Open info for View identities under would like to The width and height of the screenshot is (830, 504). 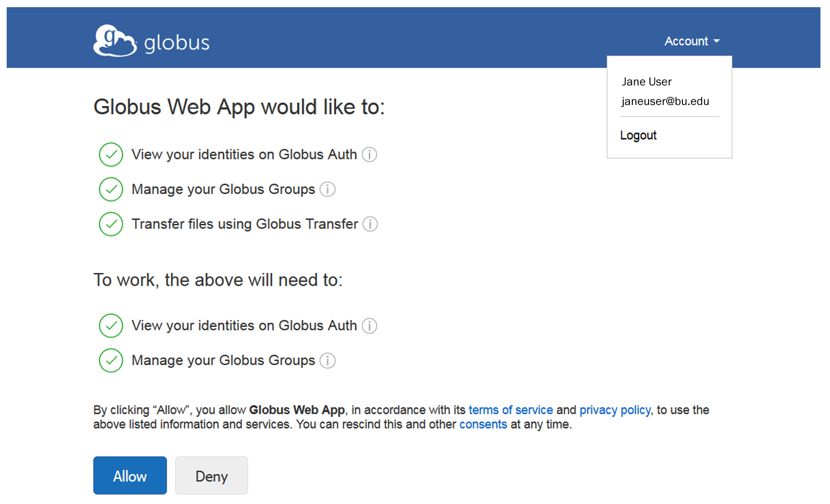click(369, 155)
